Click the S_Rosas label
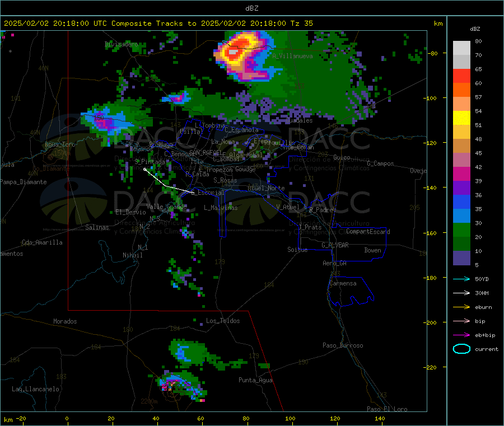504x426 pixels. pyautogui.click(x=225, y=180)
